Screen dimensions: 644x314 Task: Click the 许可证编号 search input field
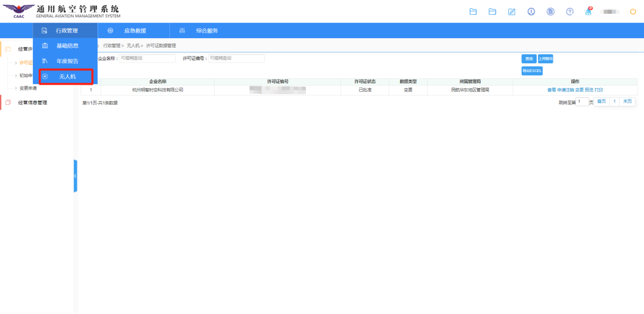pyautogui.click(x=236, y=58)
